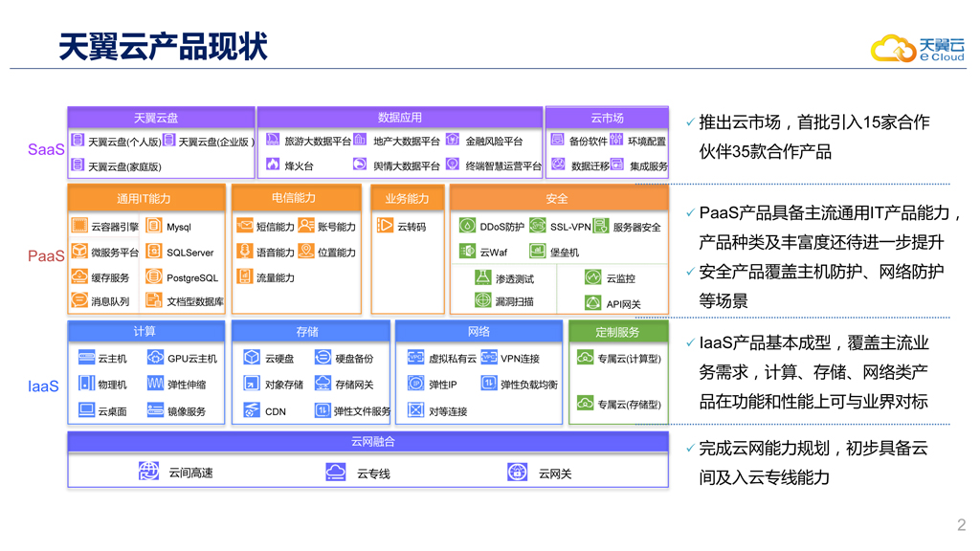The image size is (980, 551).
Task: Click the PaaS layer label
Action: point(46,255)
